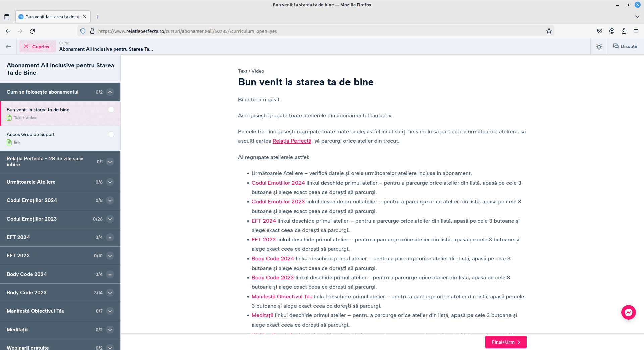Follow the Body Code 2024 content link

[273, 259]
